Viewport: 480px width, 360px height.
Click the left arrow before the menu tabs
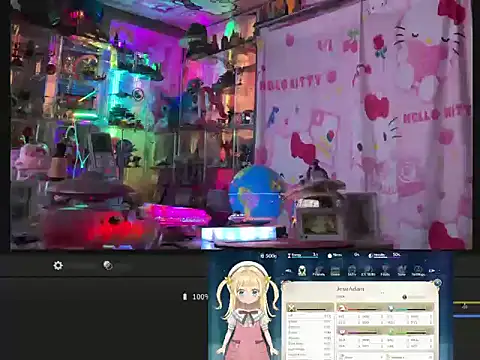pyautogui.click(x=289, y=271)
